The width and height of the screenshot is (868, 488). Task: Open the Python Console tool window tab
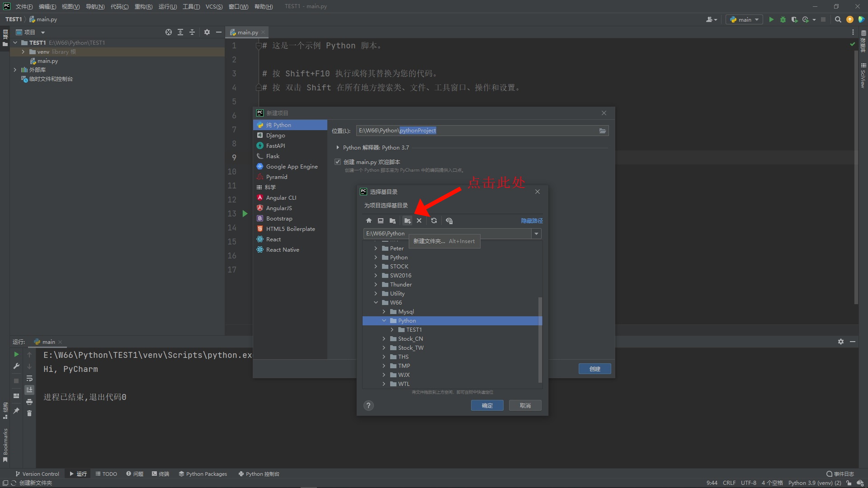259,474
